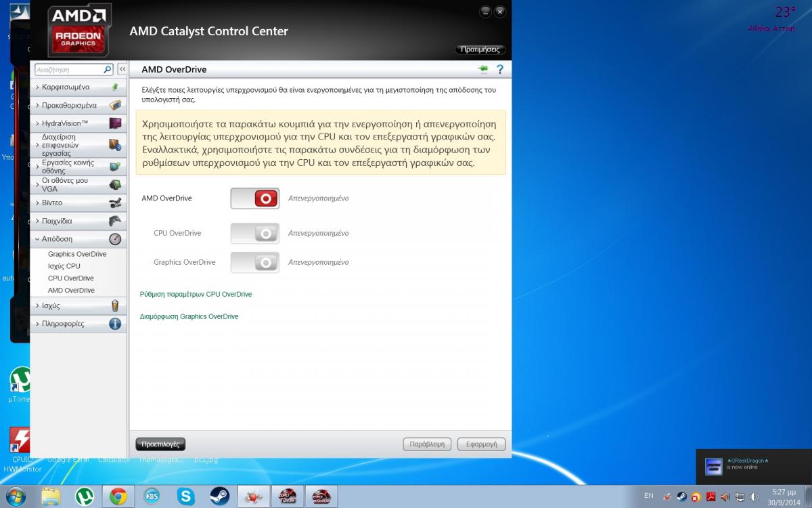Open help via the question mark icon
This screenshot has width=812, height=508.
[500, 69]
